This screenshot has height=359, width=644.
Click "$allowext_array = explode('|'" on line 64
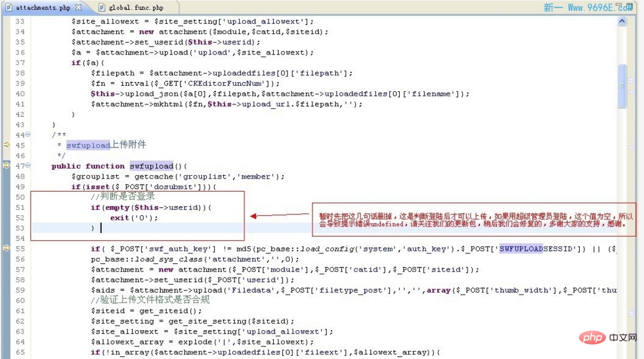click(202, 342)
